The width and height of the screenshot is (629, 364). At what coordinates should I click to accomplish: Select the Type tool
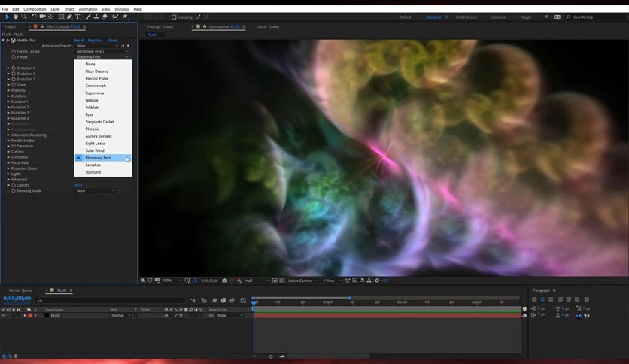coord(77,17)
